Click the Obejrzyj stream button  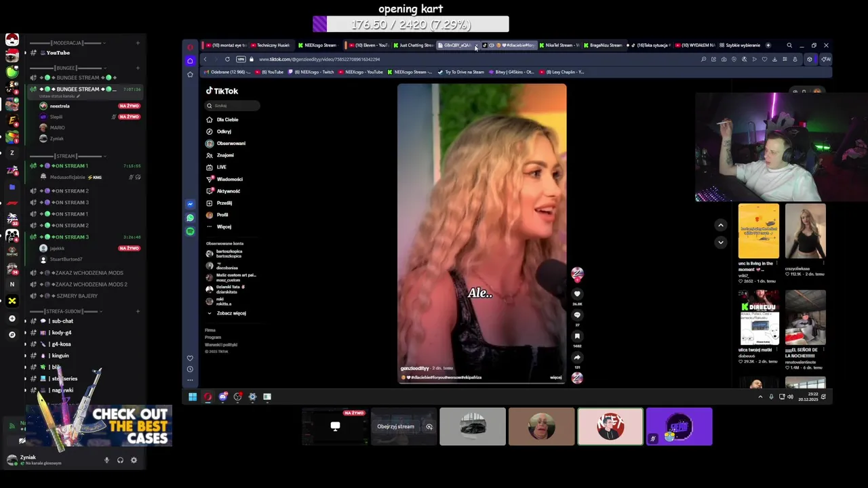coord(396,427)
